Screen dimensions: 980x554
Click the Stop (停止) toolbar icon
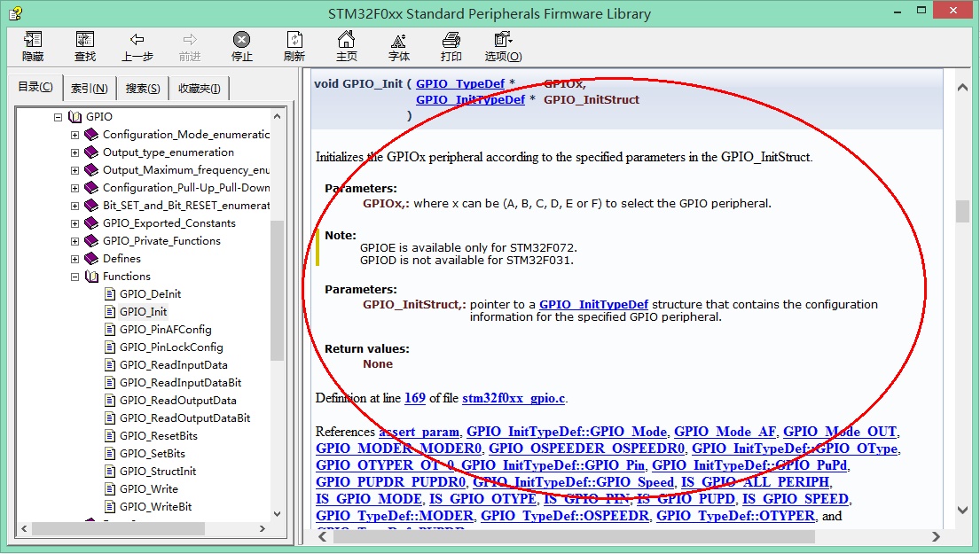click(242, 40)
